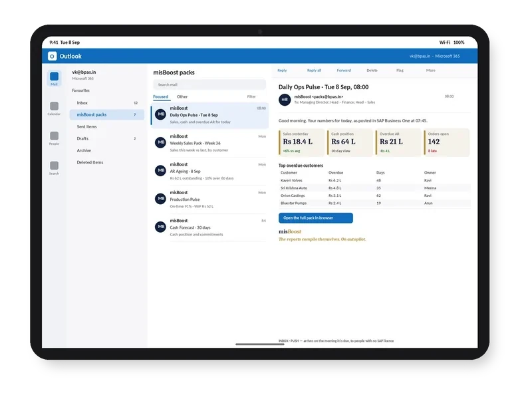Click the 100% battery indicator

pos(459,43)
